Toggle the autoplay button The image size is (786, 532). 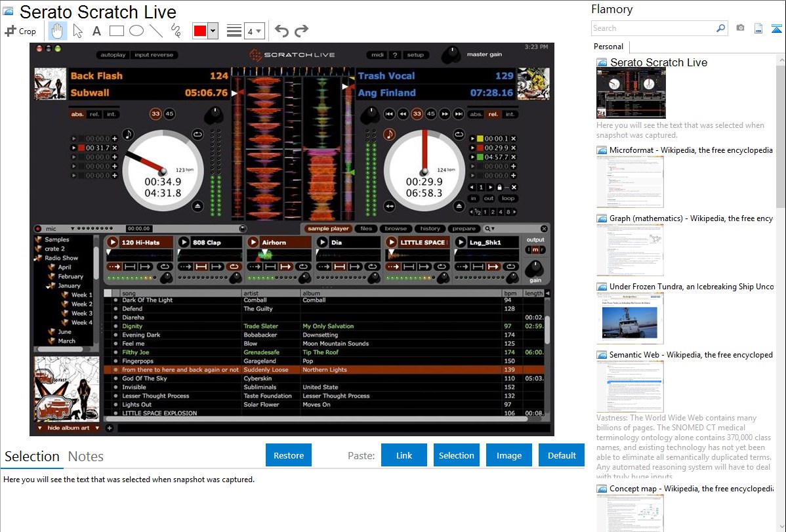[113, 54]
